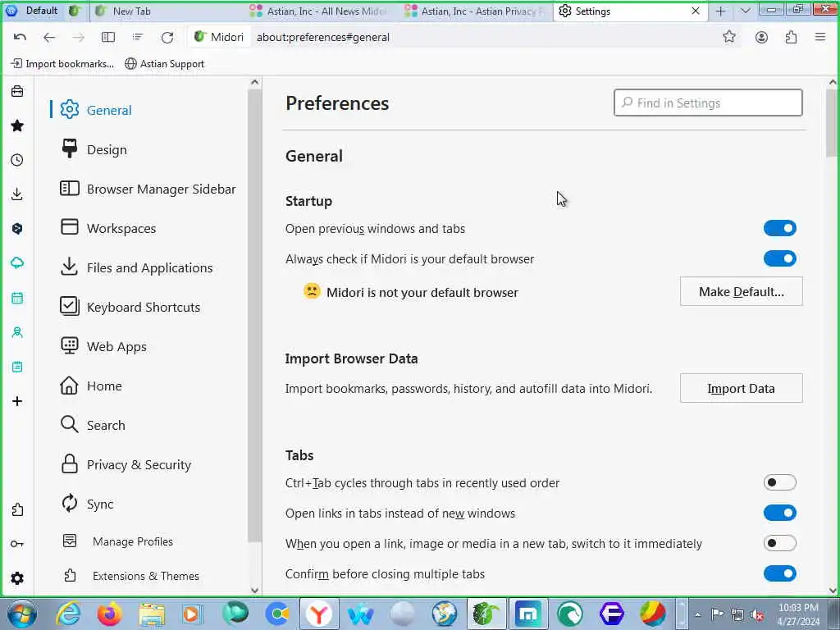The width and height of the screenshot is (840, 630).
Task: Click the Windows Start orb
Action: (x=22, y=614)
